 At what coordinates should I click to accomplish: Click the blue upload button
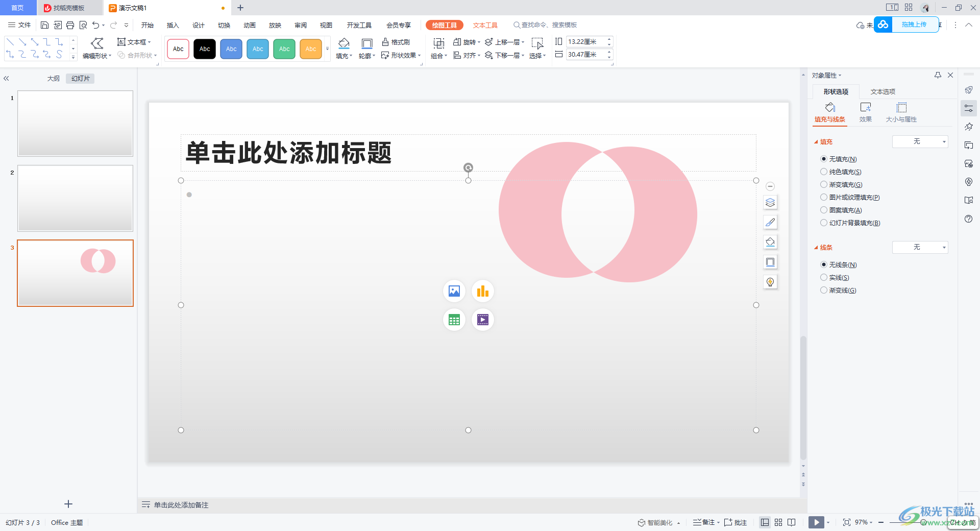click(x=906, y=25)
